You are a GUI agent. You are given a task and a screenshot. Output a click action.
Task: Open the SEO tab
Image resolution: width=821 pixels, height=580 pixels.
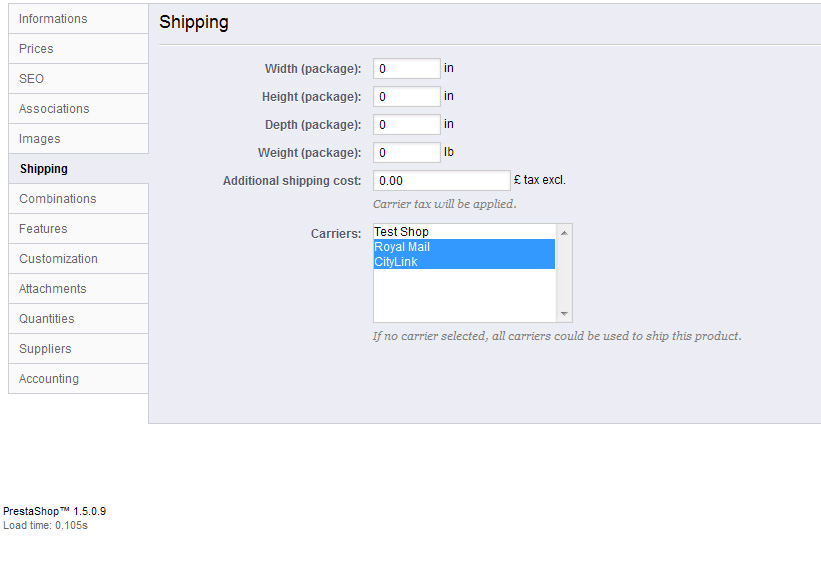[79, 79]
